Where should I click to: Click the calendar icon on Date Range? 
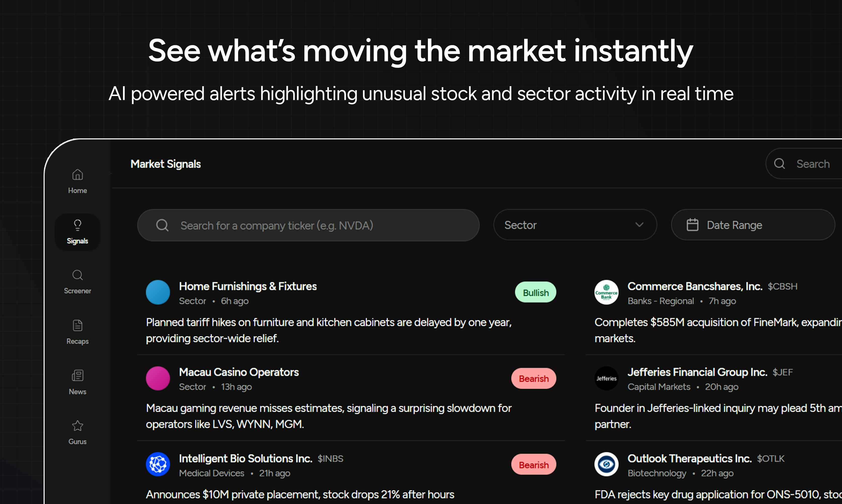[x=693, y=225]
